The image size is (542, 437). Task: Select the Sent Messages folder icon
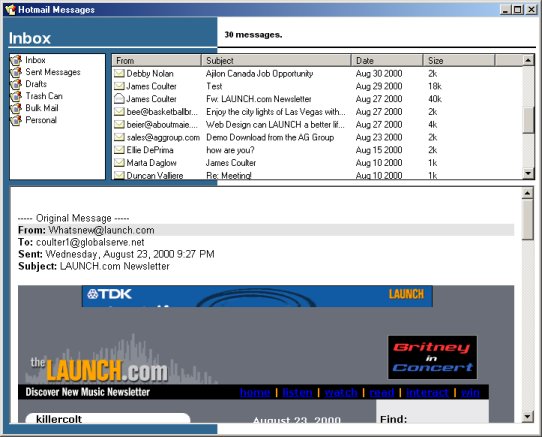pyautogui.click(x=16, y=73)
